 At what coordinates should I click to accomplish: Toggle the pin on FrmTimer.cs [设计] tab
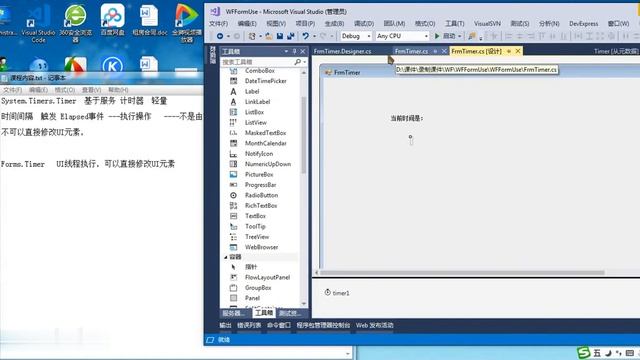[x=509, y=51]
